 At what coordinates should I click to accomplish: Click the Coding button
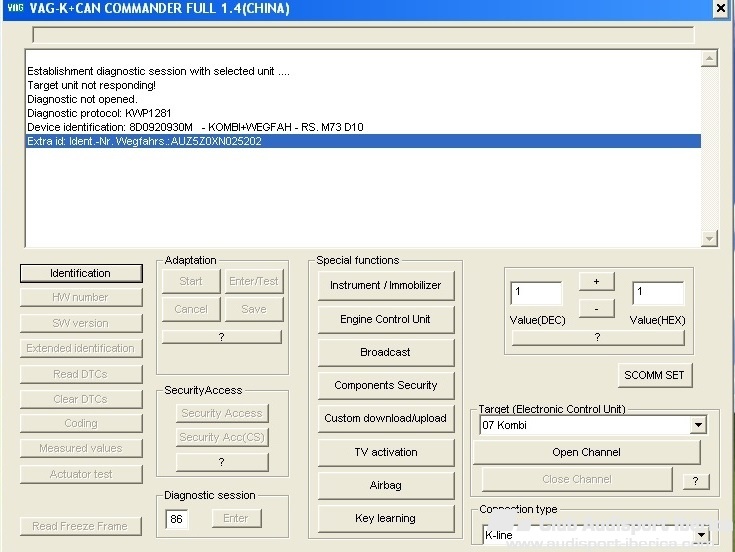81,423
